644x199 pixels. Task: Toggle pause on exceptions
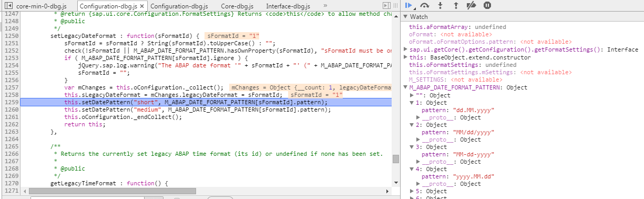(487, 5)
